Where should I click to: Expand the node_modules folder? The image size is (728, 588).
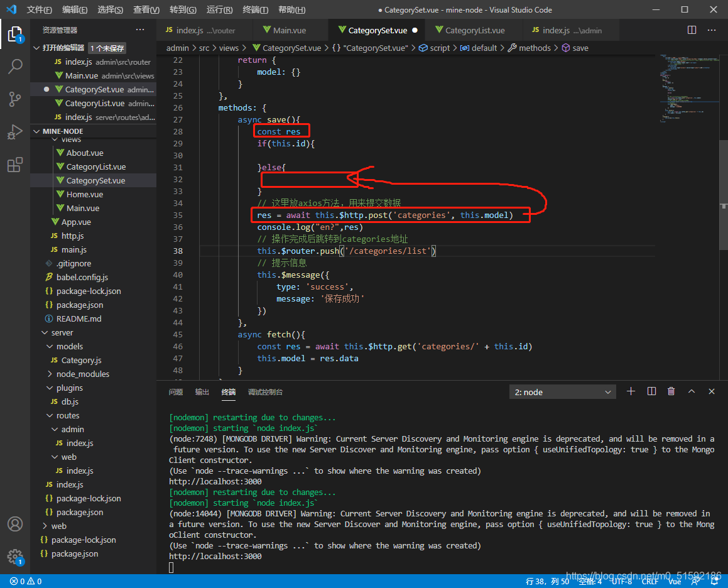click(x=82, y=374)
